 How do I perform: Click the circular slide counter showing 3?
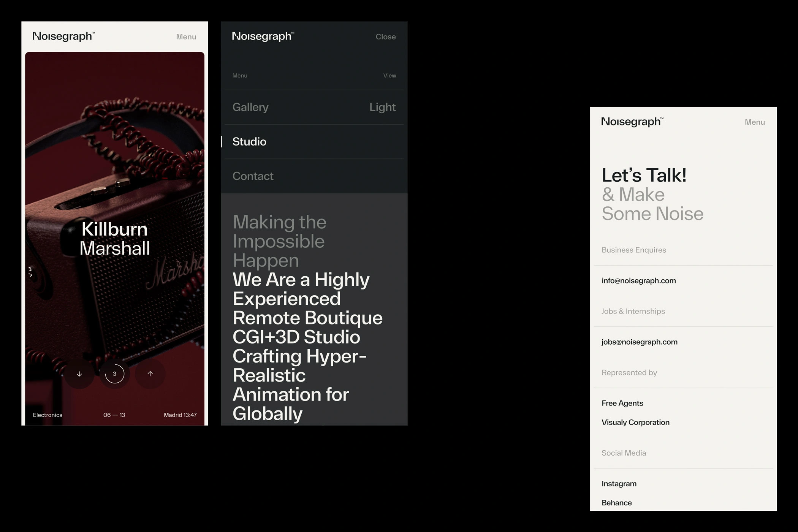click(114, 374)
